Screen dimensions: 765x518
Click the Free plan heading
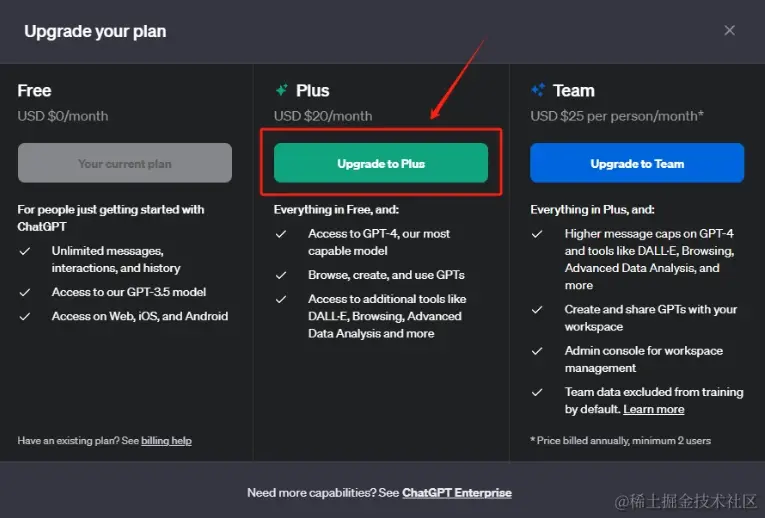[35, 91]
